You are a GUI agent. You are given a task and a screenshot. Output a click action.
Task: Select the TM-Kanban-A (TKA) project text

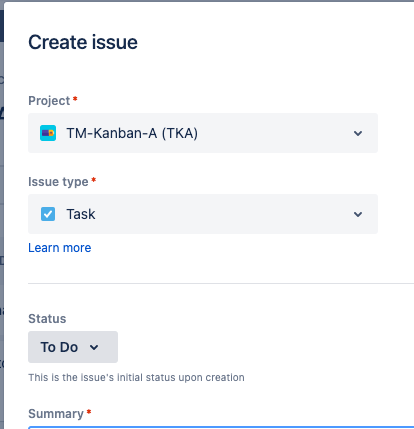coord(132,133)
